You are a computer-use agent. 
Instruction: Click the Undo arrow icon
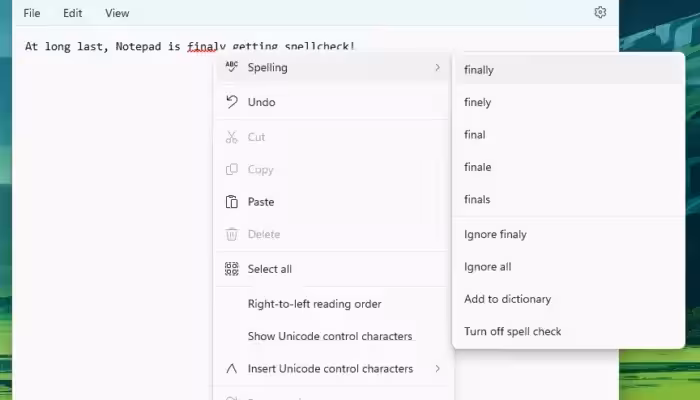[231, 102]
